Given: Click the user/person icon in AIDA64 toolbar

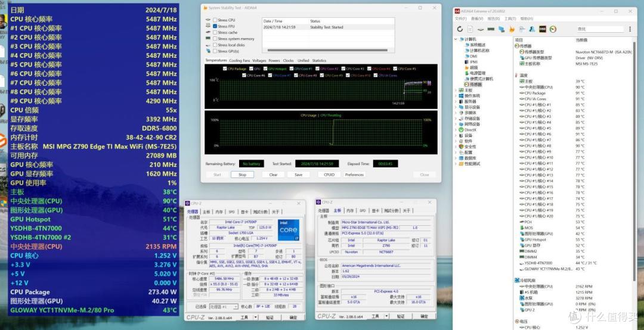Looking at the screenshot, I should coord(532,29).
